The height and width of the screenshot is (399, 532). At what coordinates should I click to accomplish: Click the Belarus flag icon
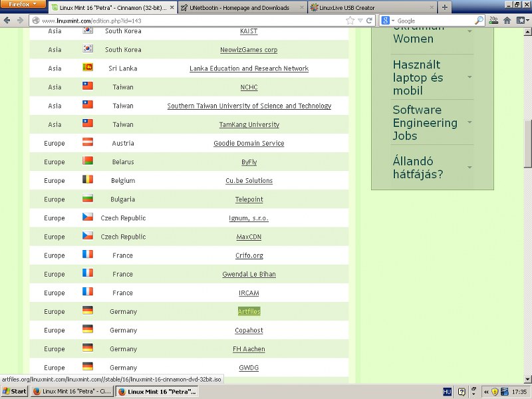pyautogui.click(x=88, y=161)
